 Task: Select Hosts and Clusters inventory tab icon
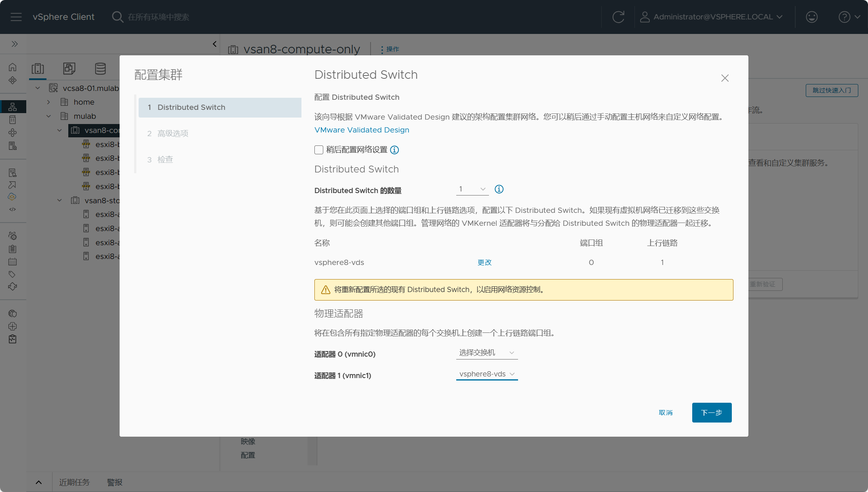38,68
